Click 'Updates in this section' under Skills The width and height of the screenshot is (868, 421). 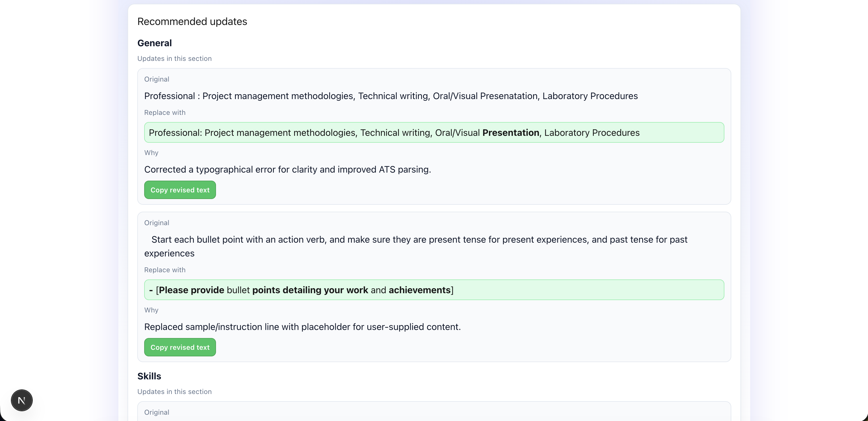174,392
